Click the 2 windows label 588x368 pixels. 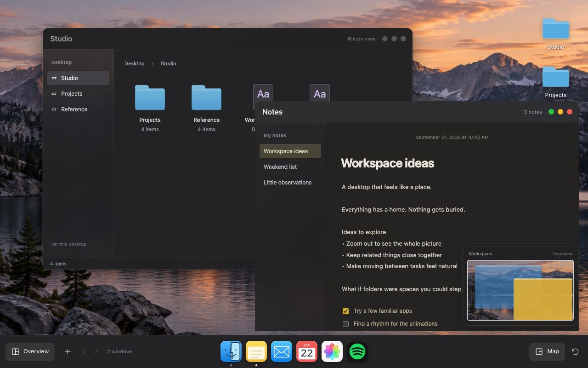pyautogui.click(x=120, y=351)
